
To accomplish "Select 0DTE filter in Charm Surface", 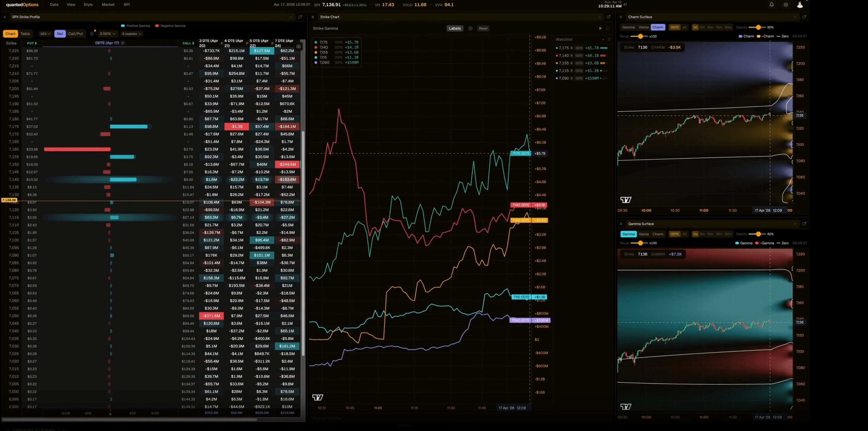I will click(x=674, y=27).
